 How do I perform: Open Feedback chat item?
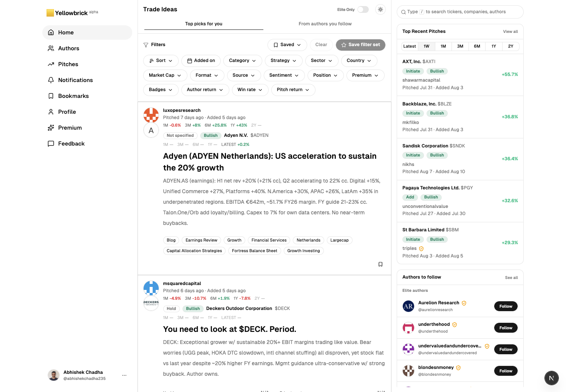click(87, 144)
